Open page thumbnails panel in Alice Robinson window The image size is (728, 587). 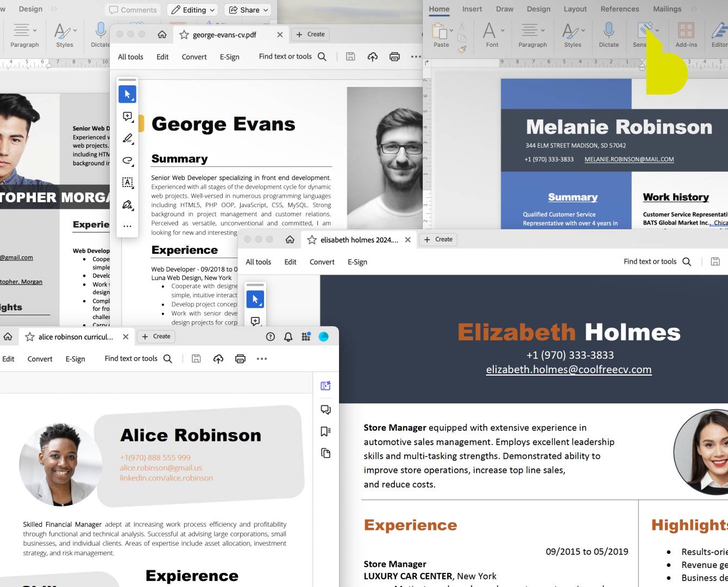coord(325,453)
